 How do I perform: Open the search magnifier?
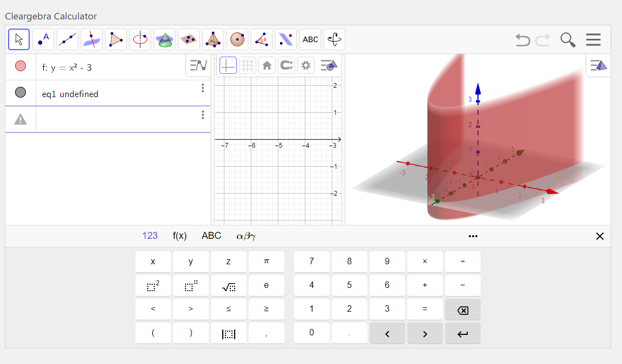pos(568,40)
